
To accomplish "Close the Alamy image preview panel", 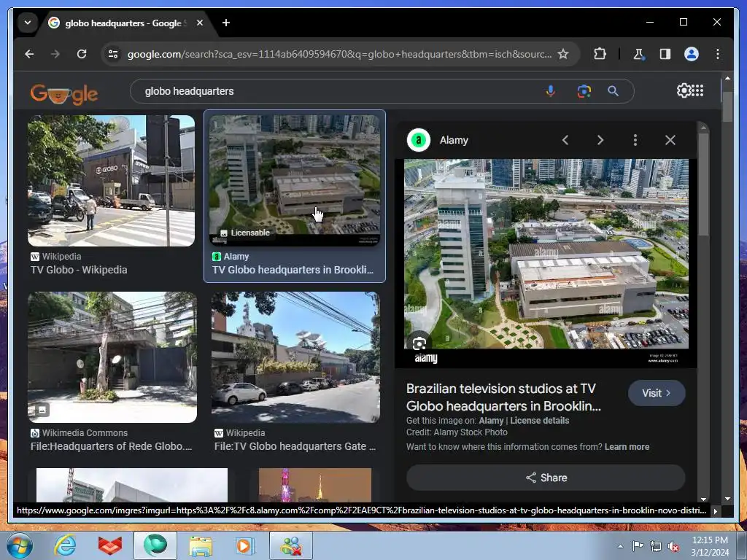I will [670, 140].
